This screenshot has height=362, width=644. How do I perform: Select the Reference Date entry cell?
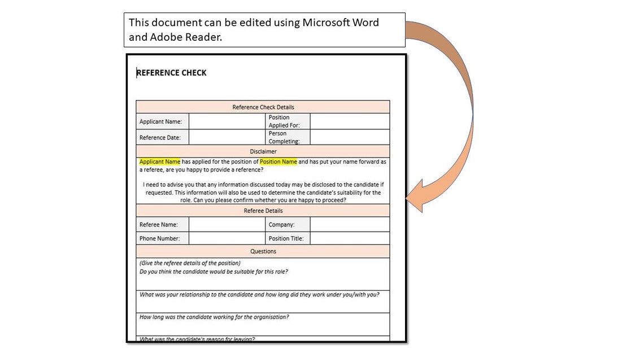pos(226,137)
